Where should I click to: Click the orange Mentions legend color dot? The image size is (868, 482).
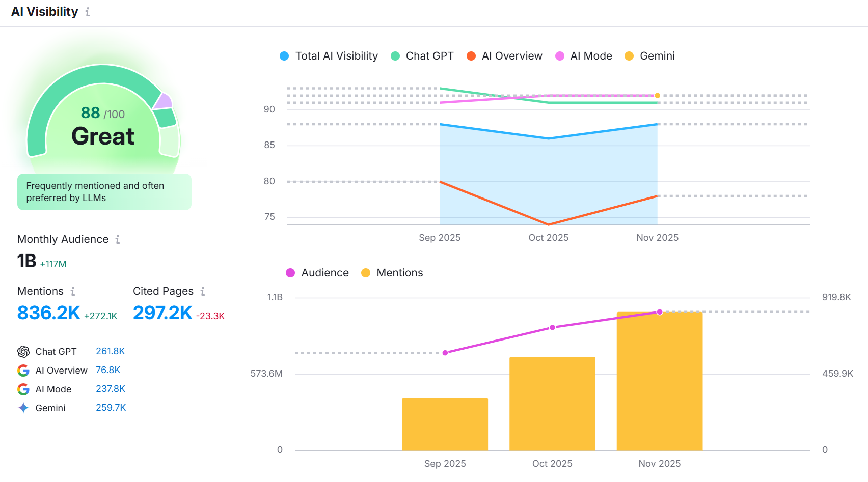(x=365, y=273)
